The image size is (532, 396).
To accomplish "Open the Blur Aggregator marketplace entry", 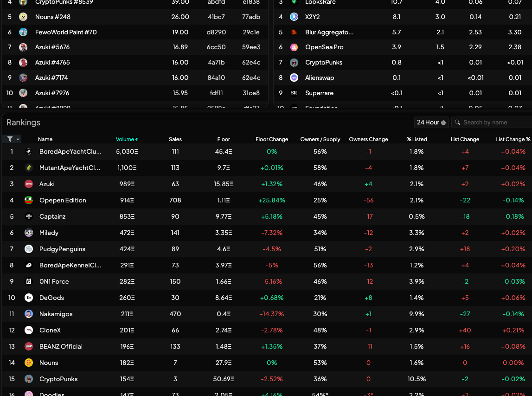I will coord(403,32).
